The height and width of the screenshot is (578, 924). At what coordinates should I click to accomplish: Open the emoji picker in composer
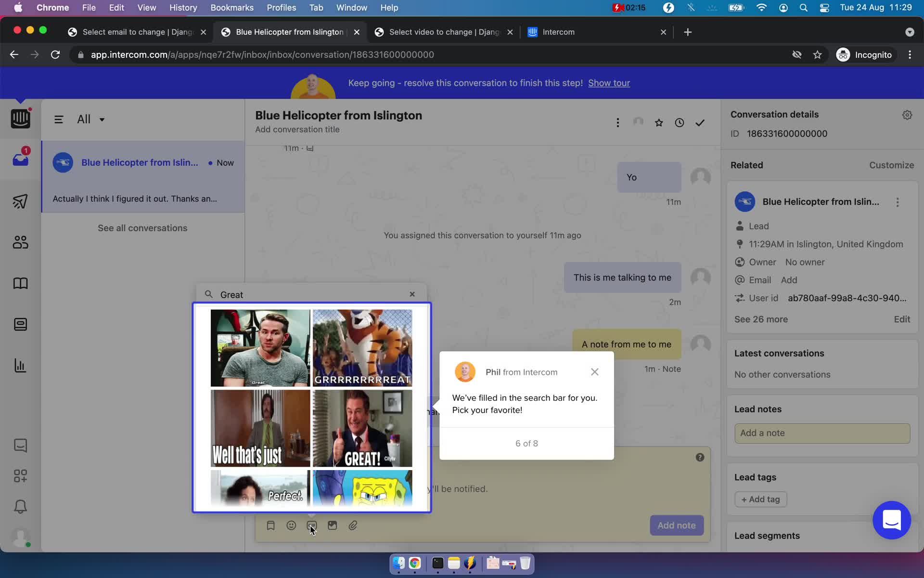tap(291, 525)
